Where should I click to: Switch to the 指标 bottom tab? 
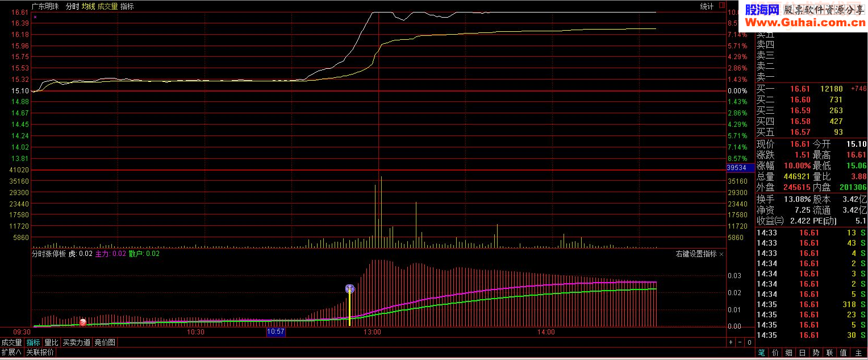[x=34, y=342]
